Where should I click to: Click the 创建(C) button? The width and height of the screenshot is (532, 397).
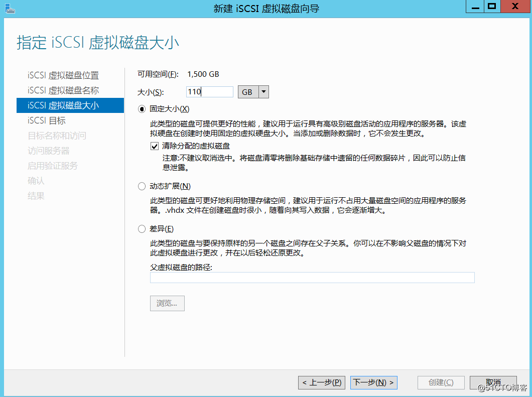point(441,383)
